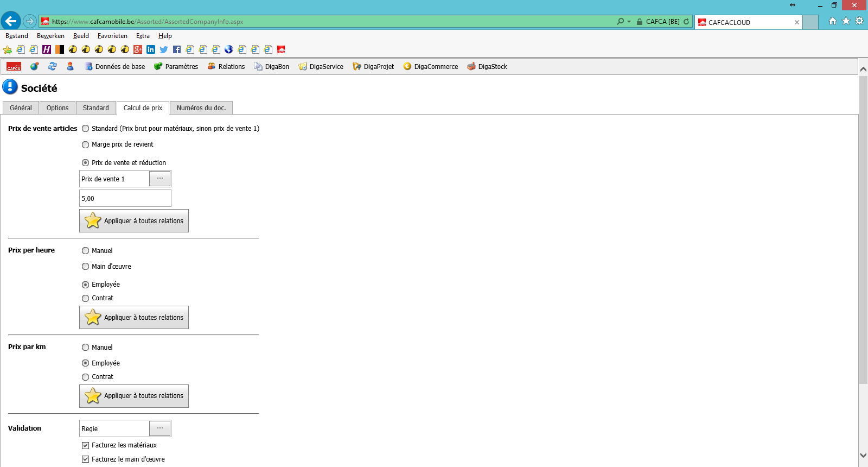The height and width of the screenshot is (467, 868).
Task: Refresh page using address bar reload icon
Action: (x=686, y=22)
